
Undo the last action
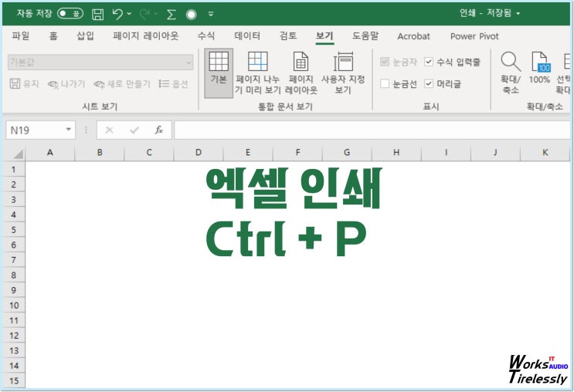pos(117,14)
